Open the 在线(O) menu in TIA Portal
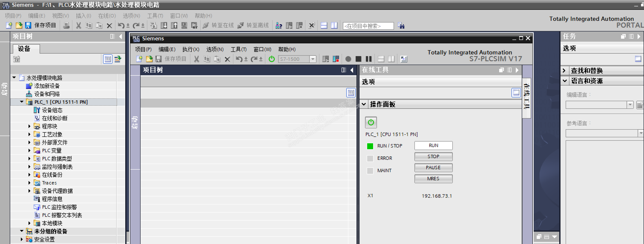This screenshot has width=644, height=244. [107, 16]
